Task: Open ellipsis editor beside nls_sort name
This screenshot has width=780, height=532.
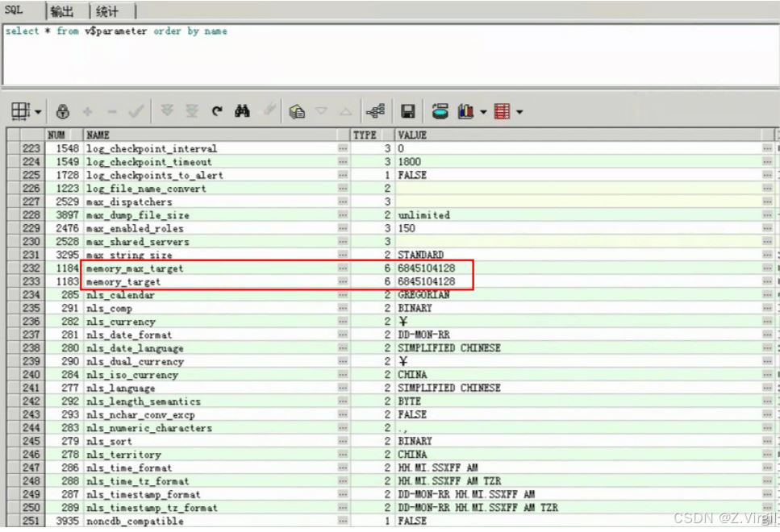Action: [343, 441]
